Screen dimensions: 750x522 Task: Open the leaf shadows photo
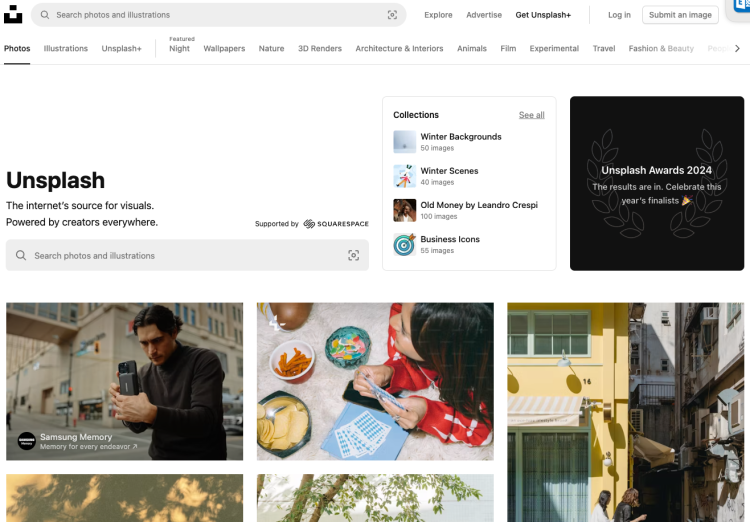pos(124,498)
